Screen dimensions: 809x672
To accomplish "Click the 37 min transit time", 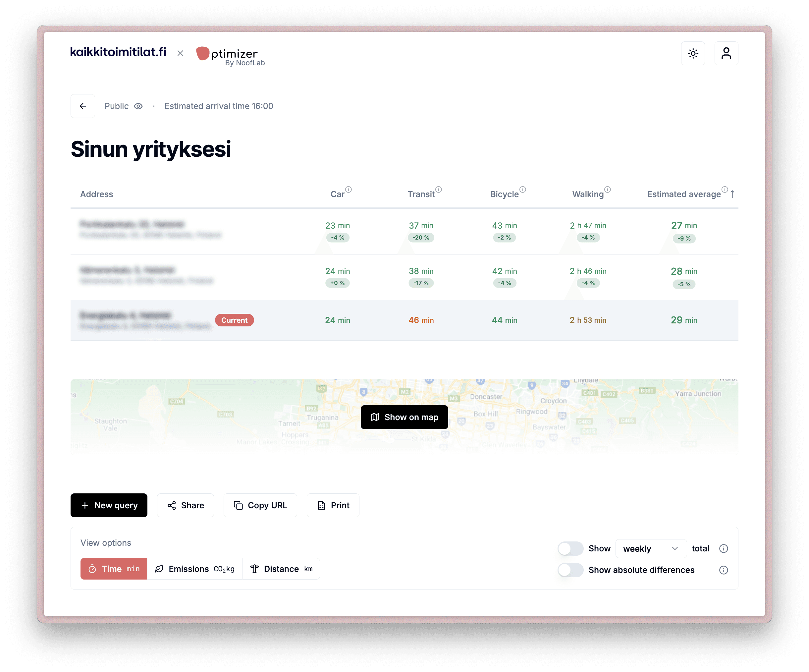I will click(x=421, y=225).
